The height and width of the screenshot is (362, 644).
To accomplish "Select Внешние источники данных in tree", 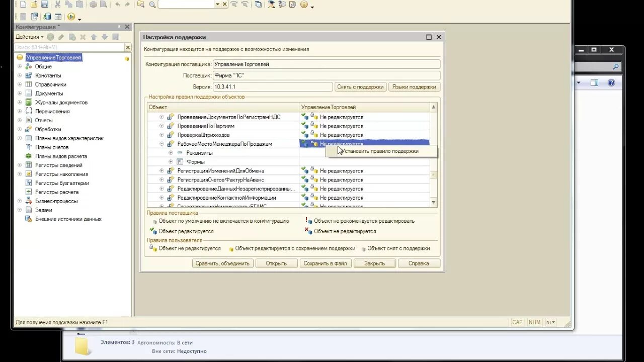I will (68, 219).
